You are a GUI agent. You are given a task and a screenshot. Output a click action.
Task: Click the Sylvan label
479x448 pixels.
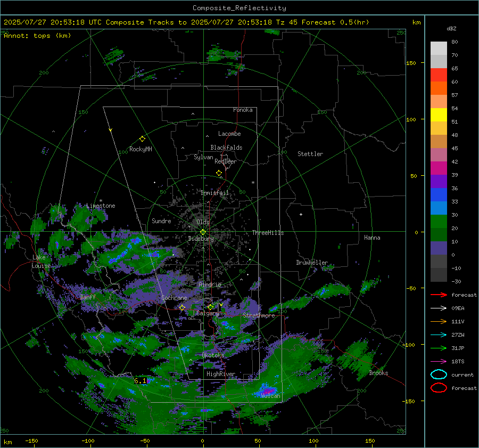[x=203, y=157]
